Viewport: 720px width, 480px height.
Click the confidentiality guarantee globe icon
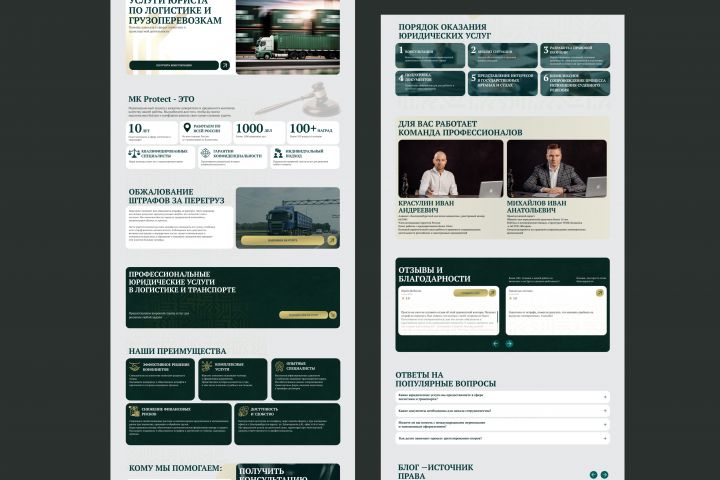[x=205, y=153]
